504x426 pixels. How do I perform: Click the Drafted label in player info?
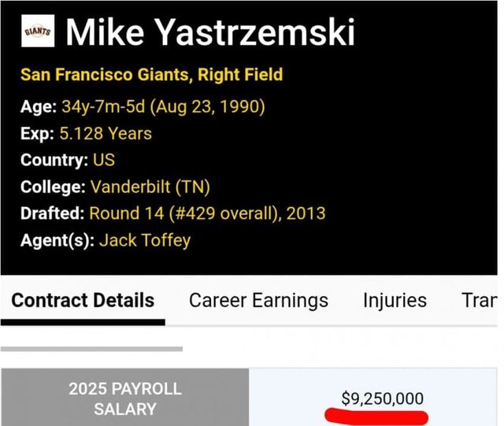[x=52, y=213]
